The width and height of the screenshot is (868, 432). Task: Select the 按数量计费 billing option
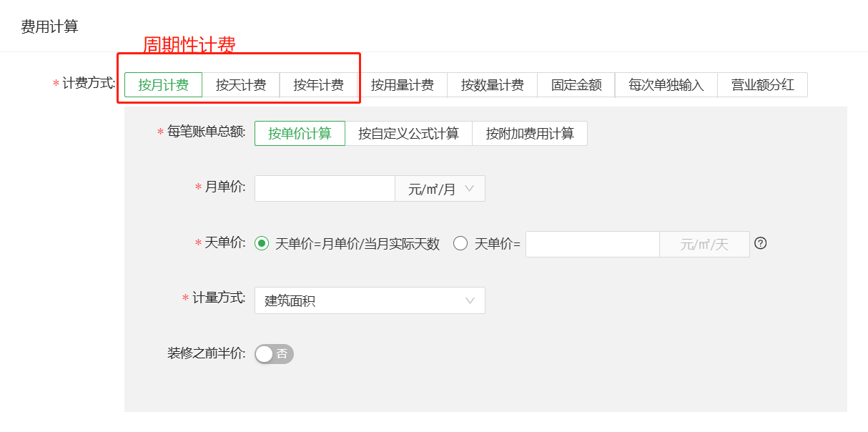pos(492,84)
